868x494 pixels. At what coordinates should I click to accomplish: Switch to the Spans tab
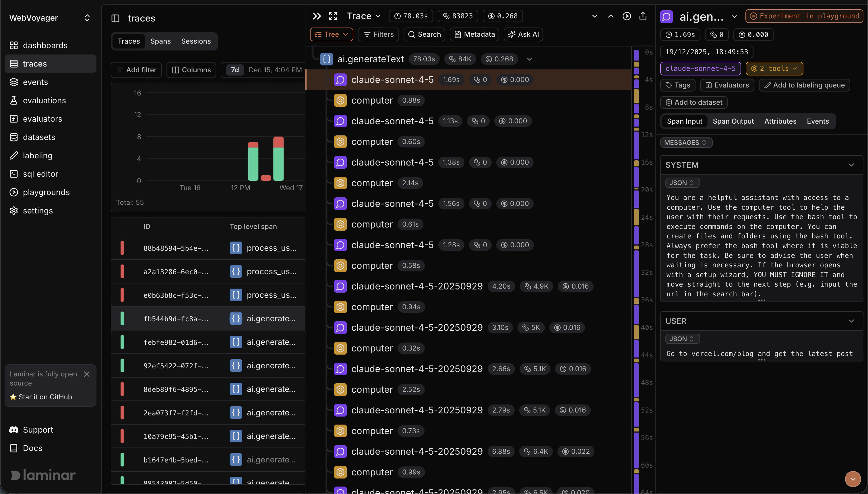click(160, 41)
